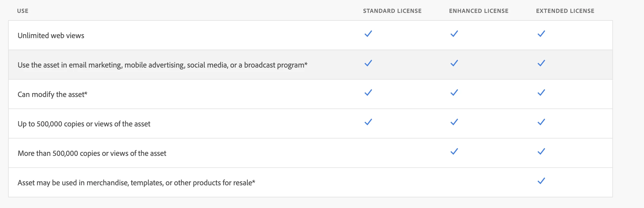The height and width of the screenshot is (208, 644).
Task: Select the Extended License column header
Action: pos(565,11)
